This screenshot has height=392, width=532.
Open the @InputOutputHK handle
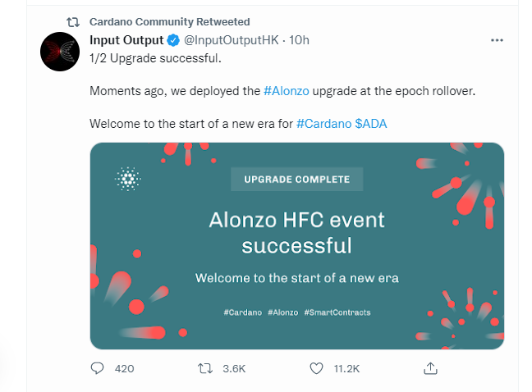click(x=232, y=40)
